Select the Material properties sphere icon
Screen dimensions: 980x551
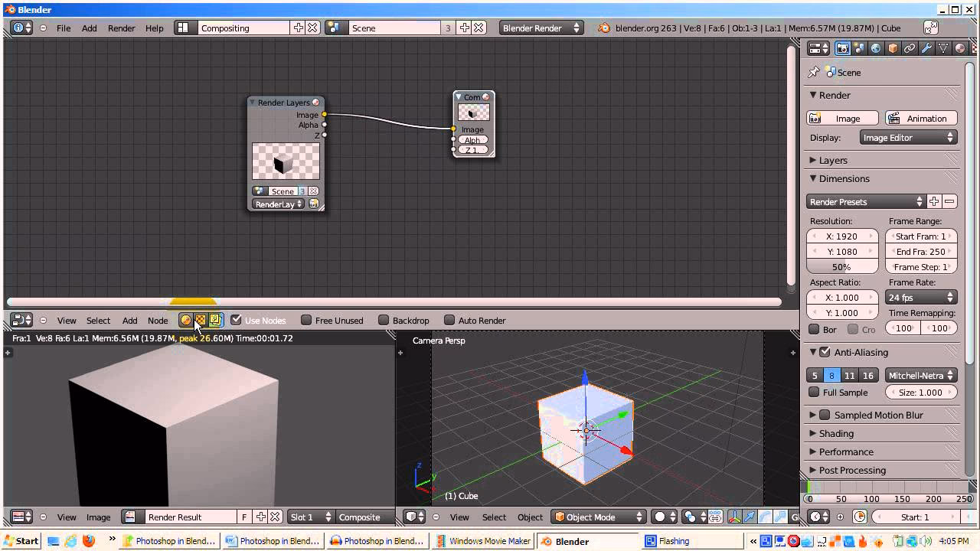(959, 47)
